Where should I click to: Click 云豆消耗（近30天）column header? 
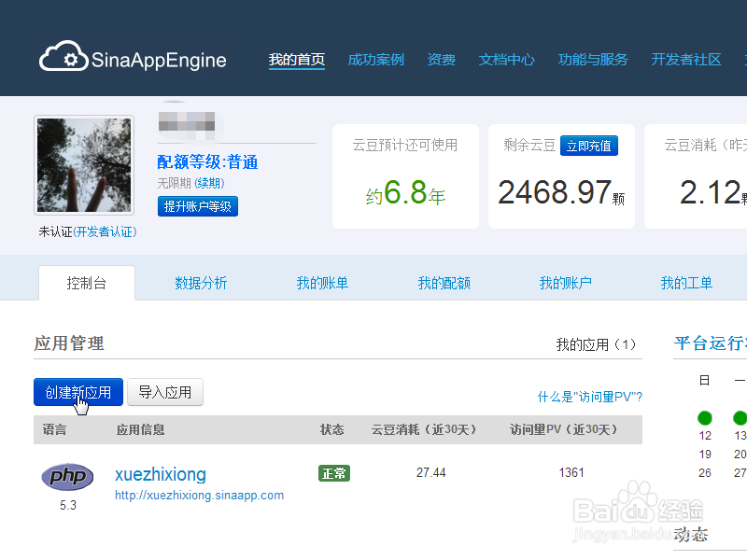tap(424, 430)
